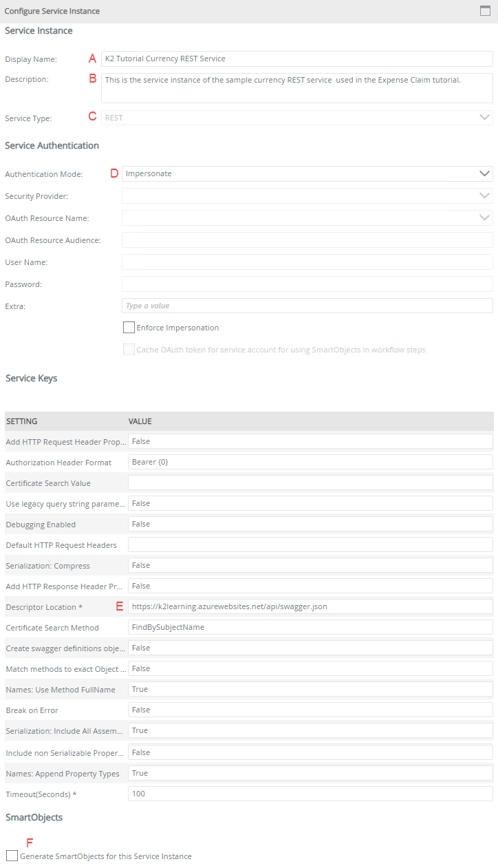The height and width of the screenshot is (868, 498).
Task: Click the Descriptor Location value containing swagger.json
Action: click(309, 606)
